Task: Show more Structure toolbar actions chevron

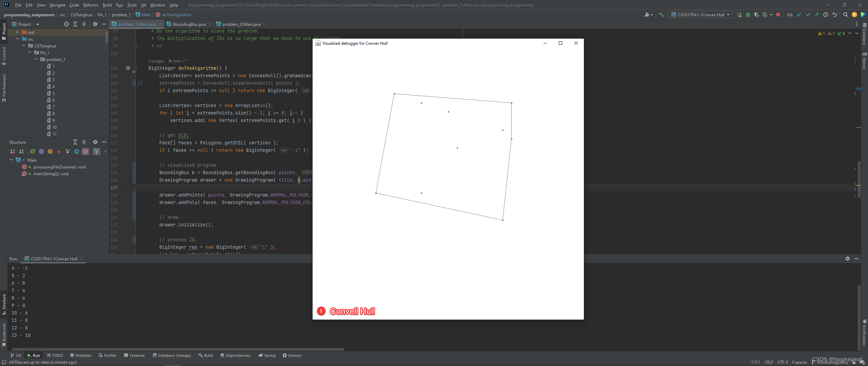Action: click(105, 151)
